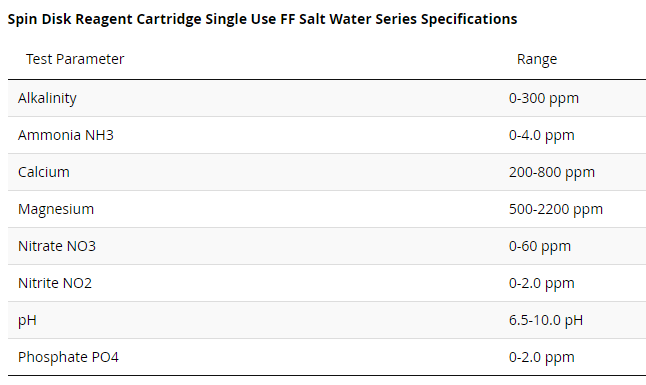Select the Calcium parameter cell
Screen dimensions: 646x385
44,172
